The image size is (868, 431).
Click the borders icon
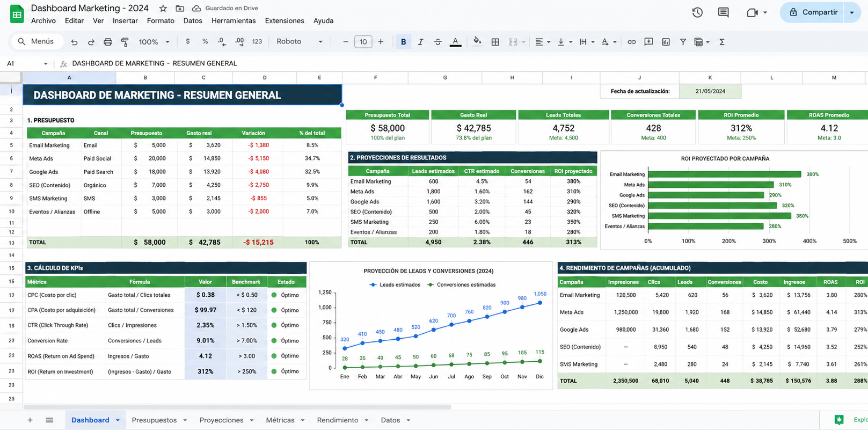coord(495,42)
